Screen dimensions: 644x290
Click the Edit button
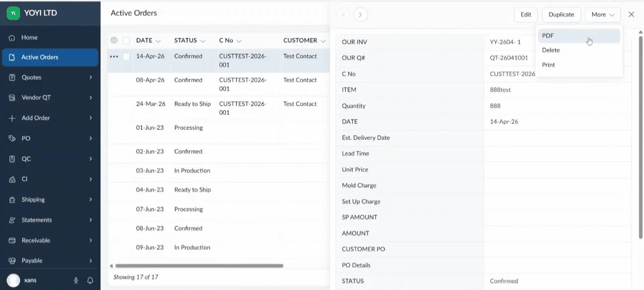click(526, 15)
